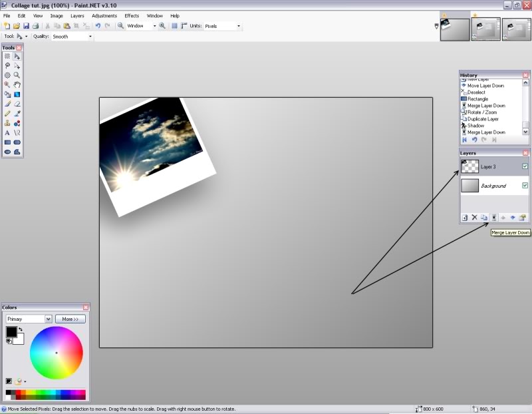Select the first image thumbnail at top right

[455, 29]
